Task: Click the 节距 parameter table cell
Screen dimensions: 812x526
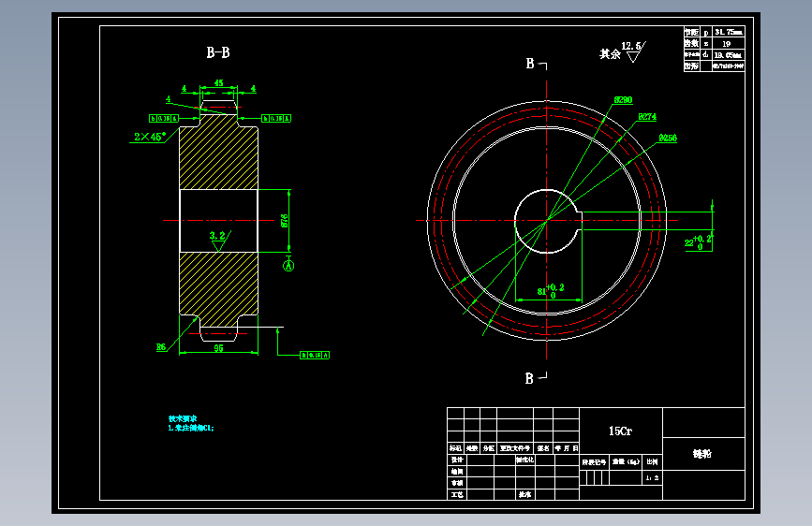Action: [692, 32]
